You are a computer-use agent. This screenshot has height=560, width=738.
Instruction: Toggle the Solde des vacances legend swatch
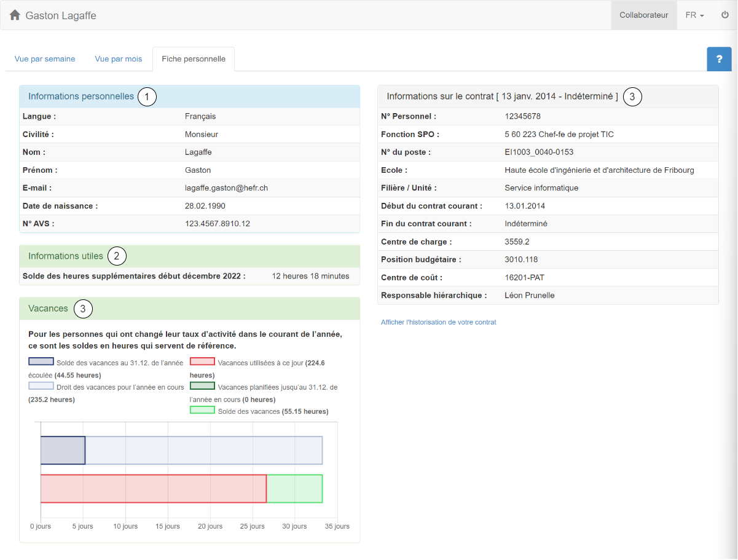(202, 410)
